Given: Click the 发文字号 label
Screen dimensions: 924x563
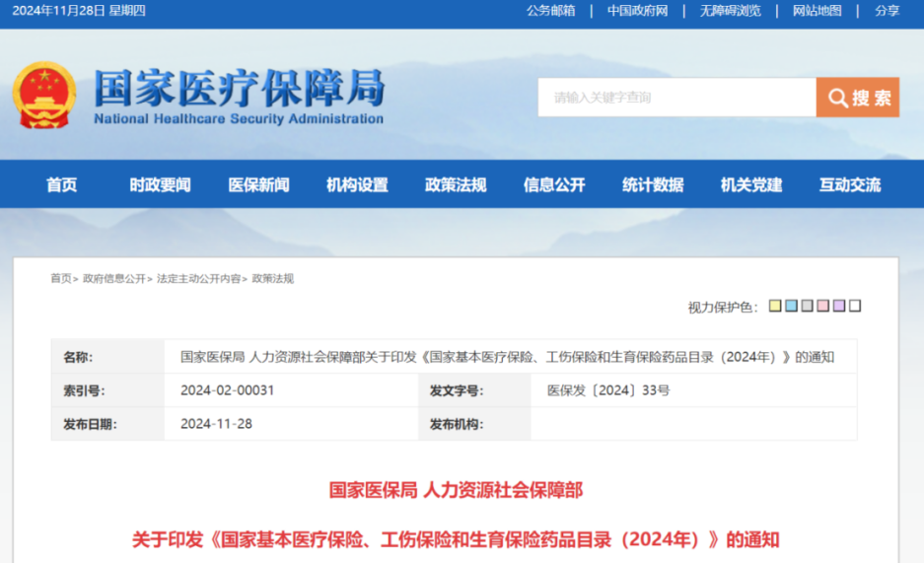Looking at the screenshot, I should pos(457,391).
